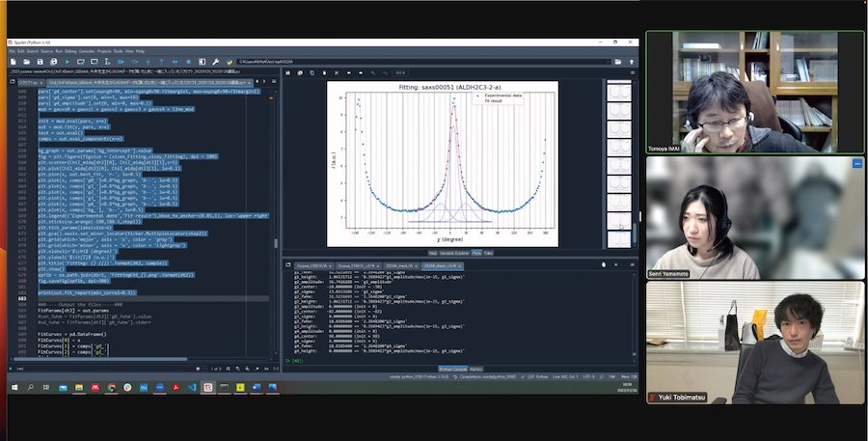Screen dimensions: 868x441
Task: Show previous plot arrow icon
Action: pyautogui.click(x=349, y=72)
